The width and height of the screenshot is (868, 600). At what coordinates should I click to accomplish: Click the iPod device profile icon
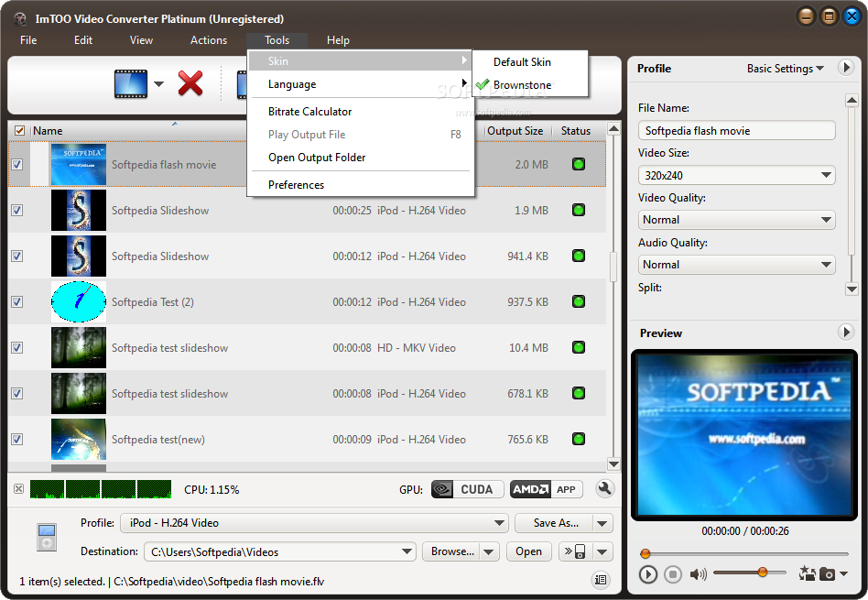(47, 537)
